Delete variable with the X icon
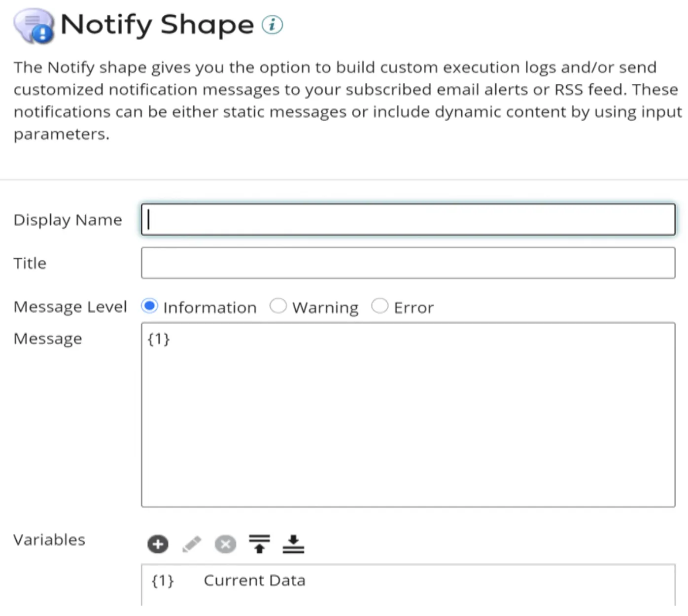 tap(225, 544)
